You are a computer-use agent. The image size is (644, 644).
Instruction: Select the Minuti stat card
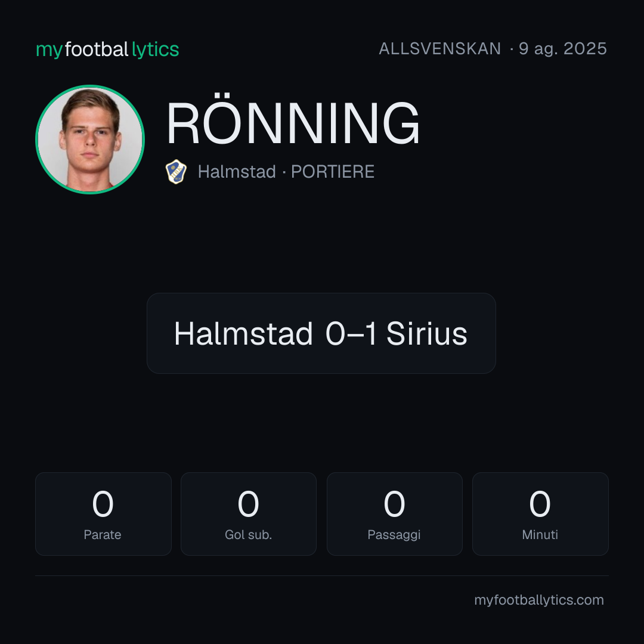pyautogui.click(x=540, y=514)
